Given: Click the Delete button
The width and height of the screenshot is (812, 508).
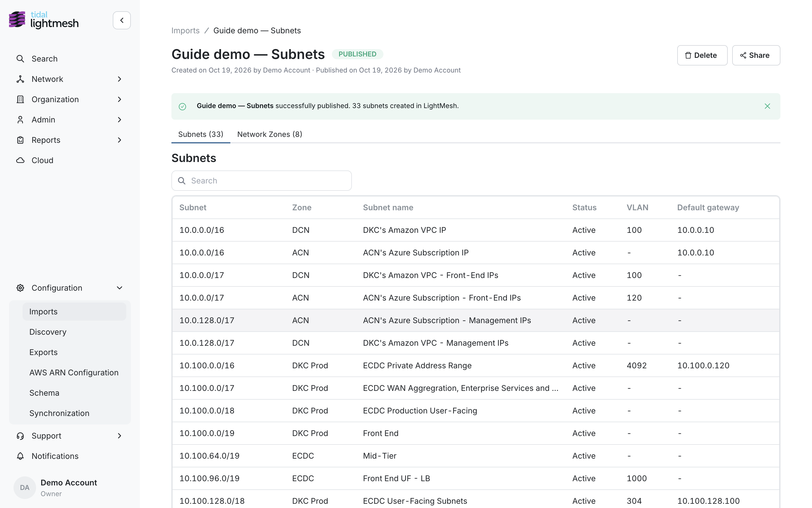Looking at the screenshot, I should pyautogui.click(x=702, y=55).
